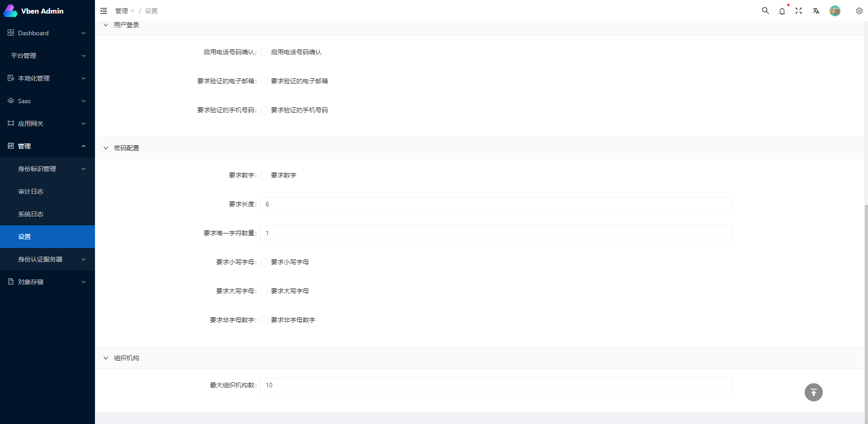This screenshot has height=424, width=868.
Task: Open the language translation switcher
Action: 816,11
